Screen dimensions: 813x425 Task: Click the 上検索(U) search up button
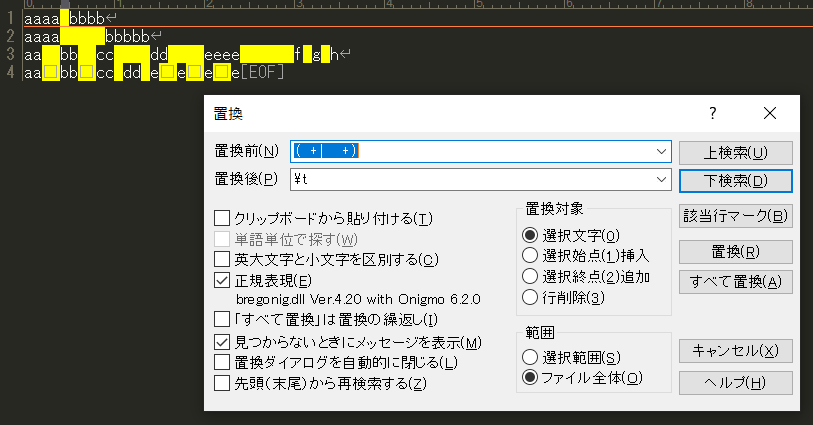pyautogui.click(x=736, y=153)
